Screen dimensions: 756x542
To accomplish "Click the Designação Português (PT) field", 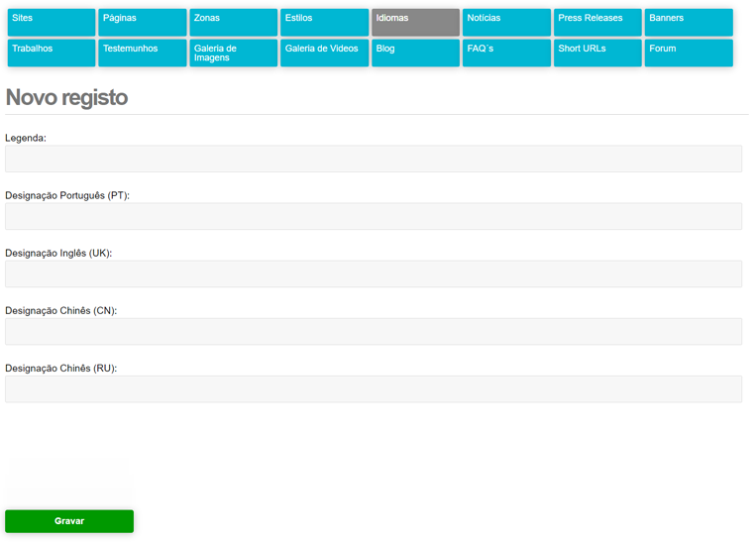I will (x=374, y=216).
